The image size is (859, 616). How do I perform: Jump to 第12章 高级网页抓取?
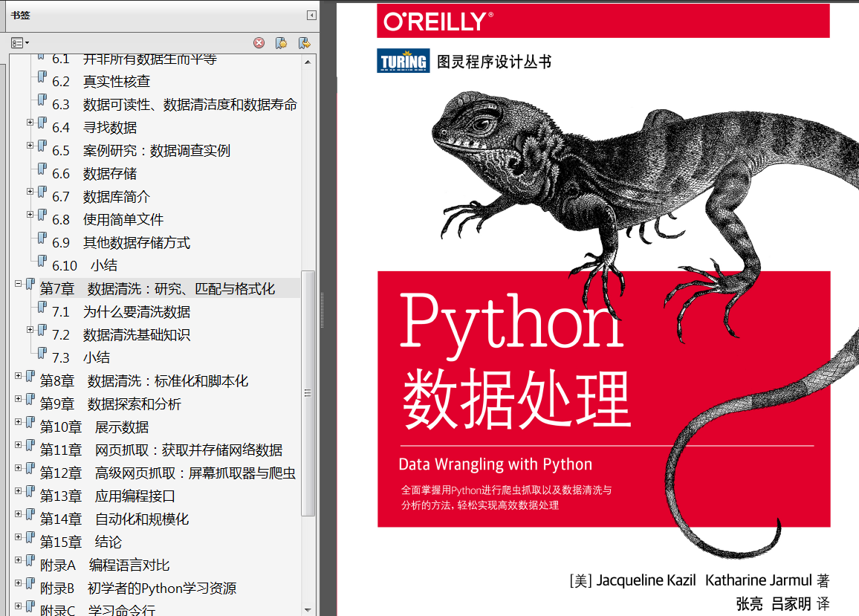point(168,473)
